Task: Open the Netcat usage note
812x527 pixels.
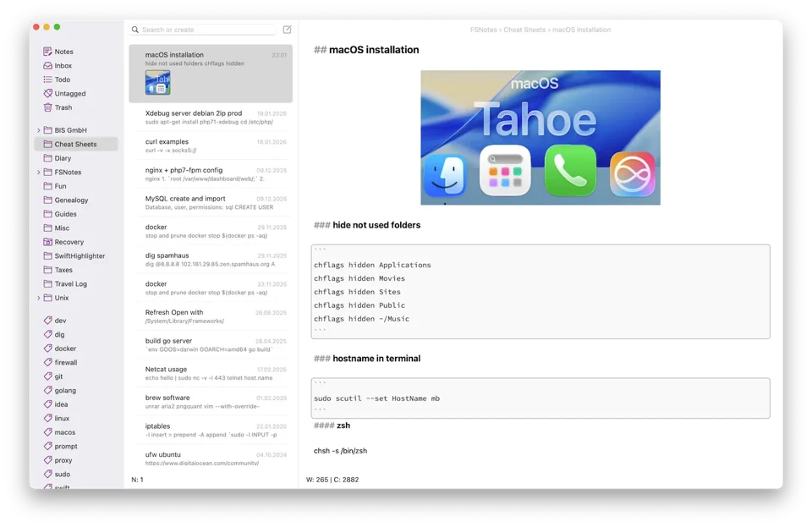Action: click(x=211, y=373)
